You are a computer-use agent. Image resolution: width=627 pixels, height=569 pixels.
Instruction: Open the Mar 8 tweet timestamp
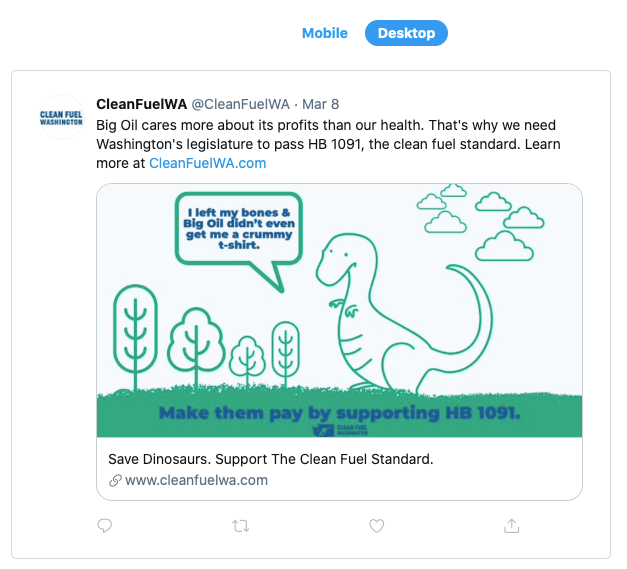click(321, 104)
